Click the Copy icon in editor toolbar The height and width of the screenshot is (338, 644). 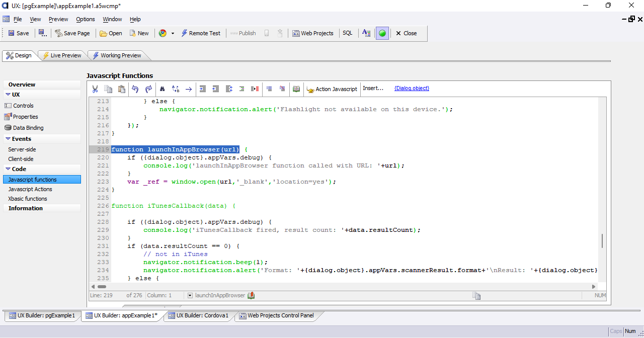108,89
